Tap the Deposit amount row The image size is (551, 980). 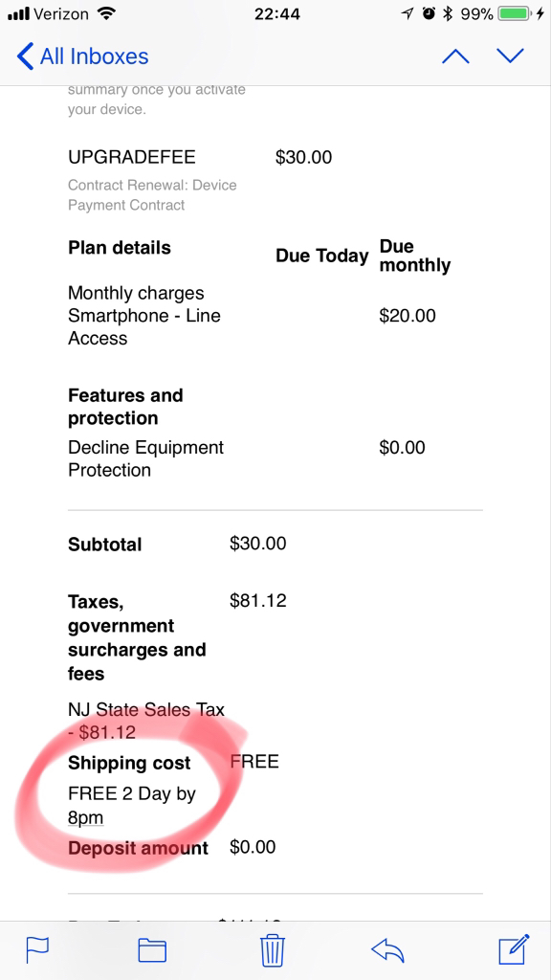tap(172, 848)
